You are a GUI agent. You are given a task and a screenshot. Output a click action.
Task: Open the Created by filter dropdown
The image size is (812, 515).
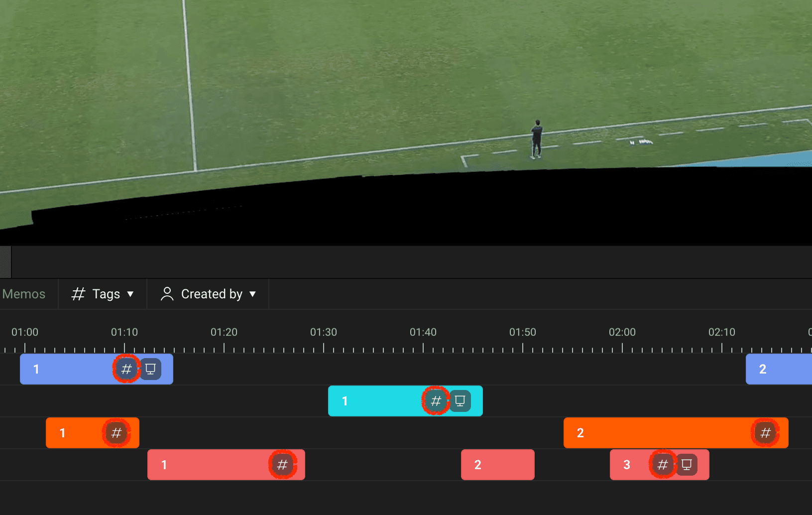click(208, 294)
